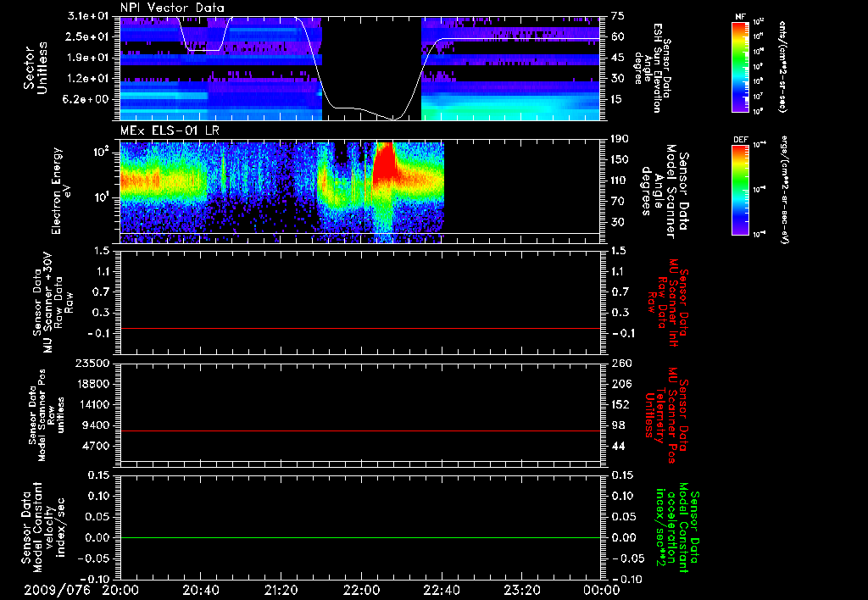Click the Sector Unitless axis label
The height and width of the screenshot is (600, 868).
click(x=36, y=68)
